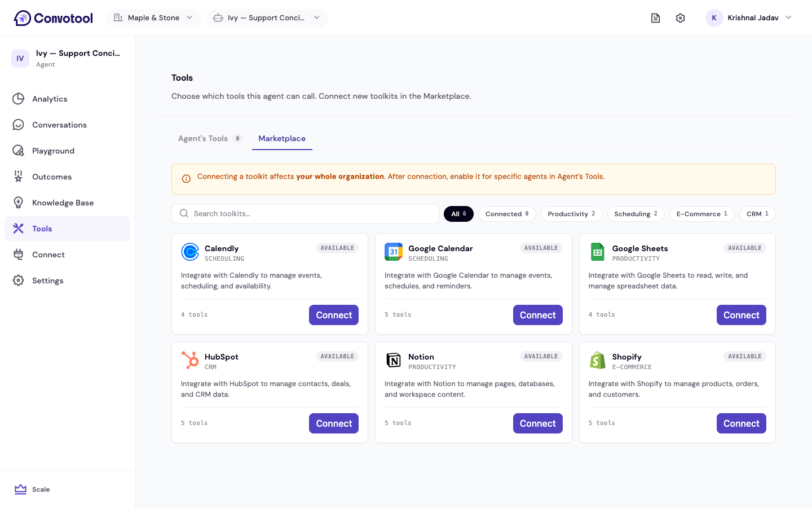Open the settings gear in top bar
The height and width of the screenshot is (508, 812).
681,18
